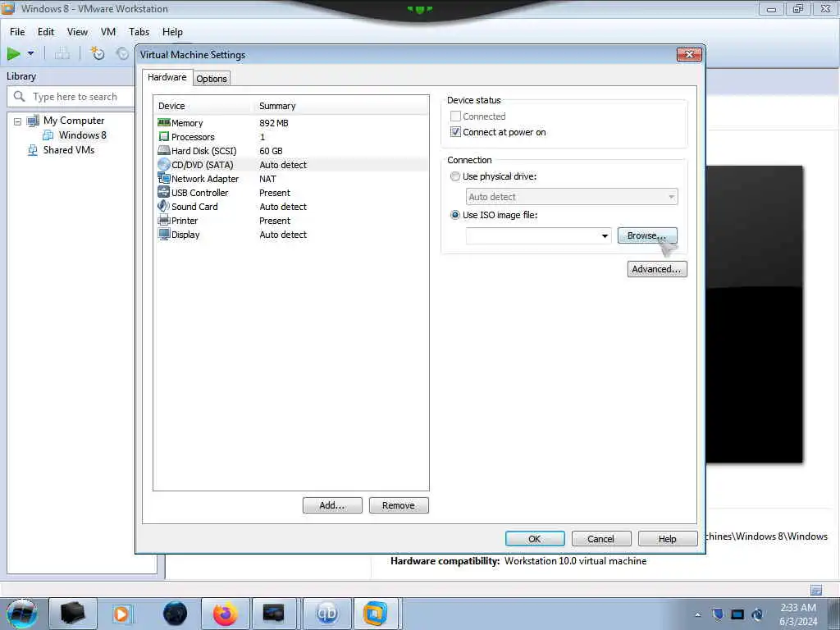Click the Add... button
Viewport: 840px width, 630px height.
pos(332,505)
